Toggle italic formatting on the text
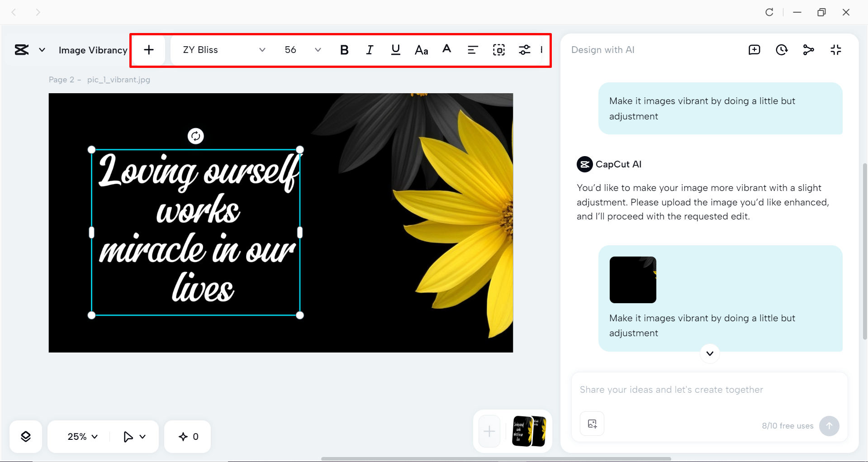868x462 pixels. [370, 50]
